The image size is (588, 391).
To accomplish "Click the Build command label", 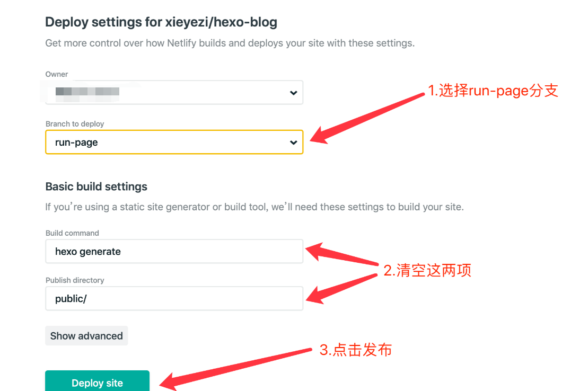I will 72,233.
